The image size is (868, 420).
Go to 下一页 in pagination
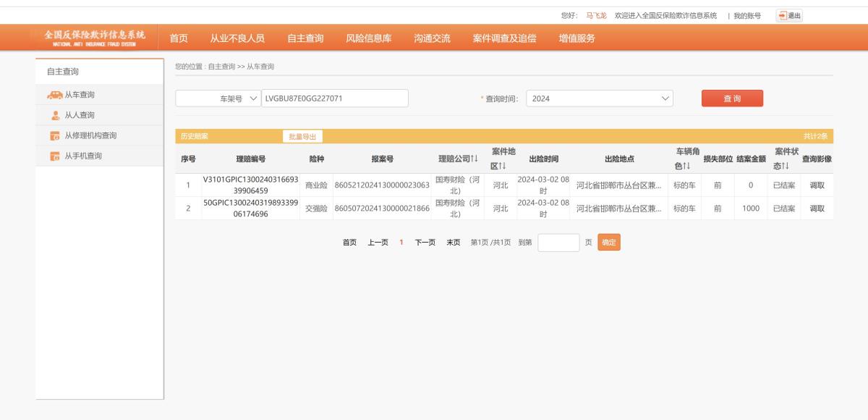point(425,243)
